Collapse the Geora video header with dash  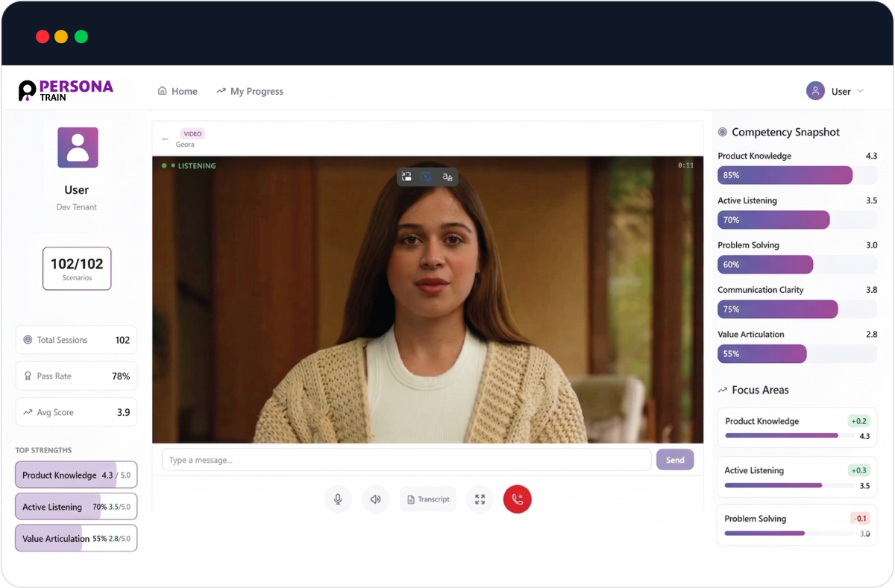click(165, 139)
